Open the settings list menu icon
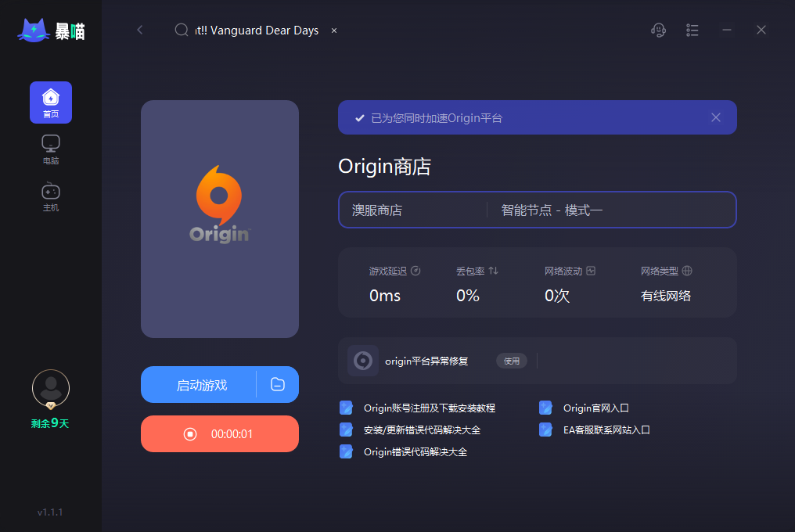 click(x=692, y=30)
